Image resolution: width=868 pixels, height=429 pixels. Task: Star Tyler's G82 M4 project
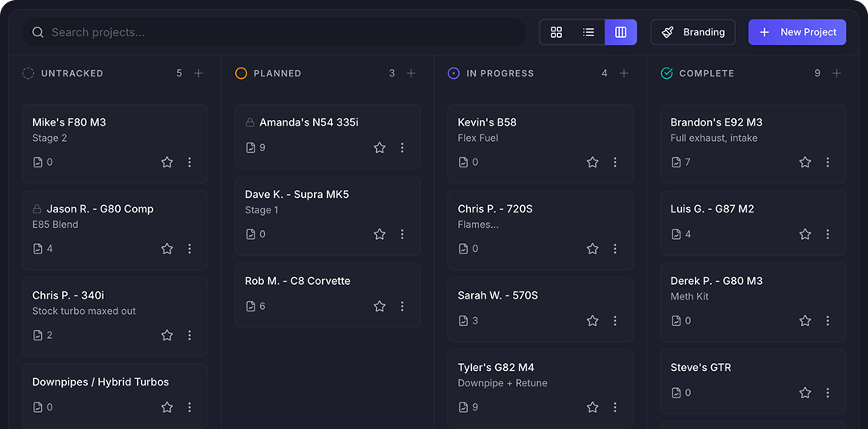point(593,406)
